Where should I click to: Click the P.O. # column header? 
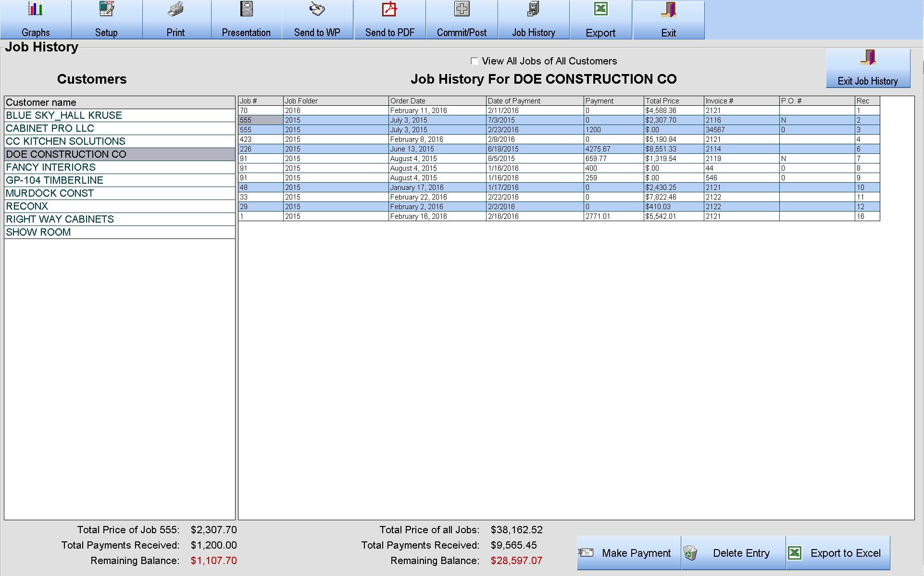(x=817, y=101)
